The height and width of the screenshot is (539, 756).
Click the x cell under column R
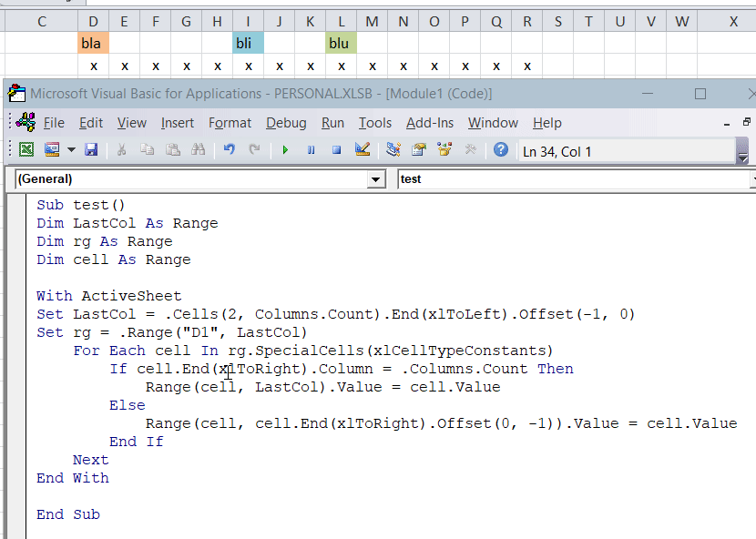tap(527, 66)
